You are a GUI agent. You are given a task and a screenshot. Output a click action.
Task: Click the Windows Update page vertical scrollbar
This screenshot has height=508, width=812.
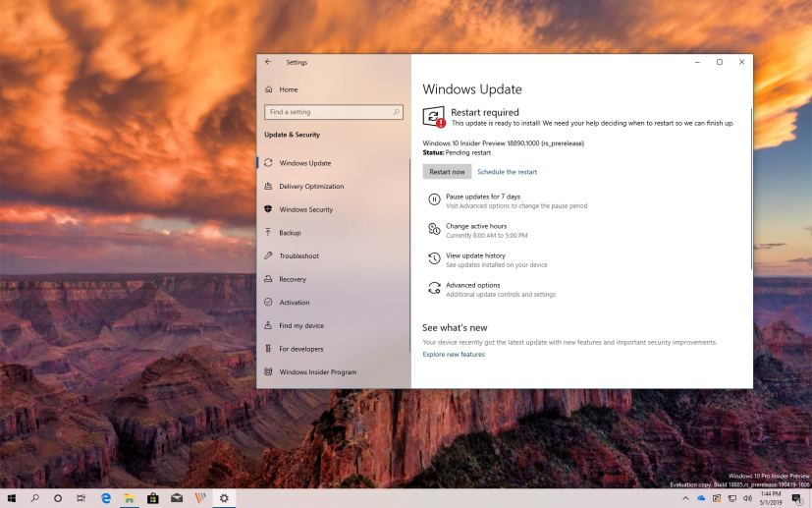point(751,190)
